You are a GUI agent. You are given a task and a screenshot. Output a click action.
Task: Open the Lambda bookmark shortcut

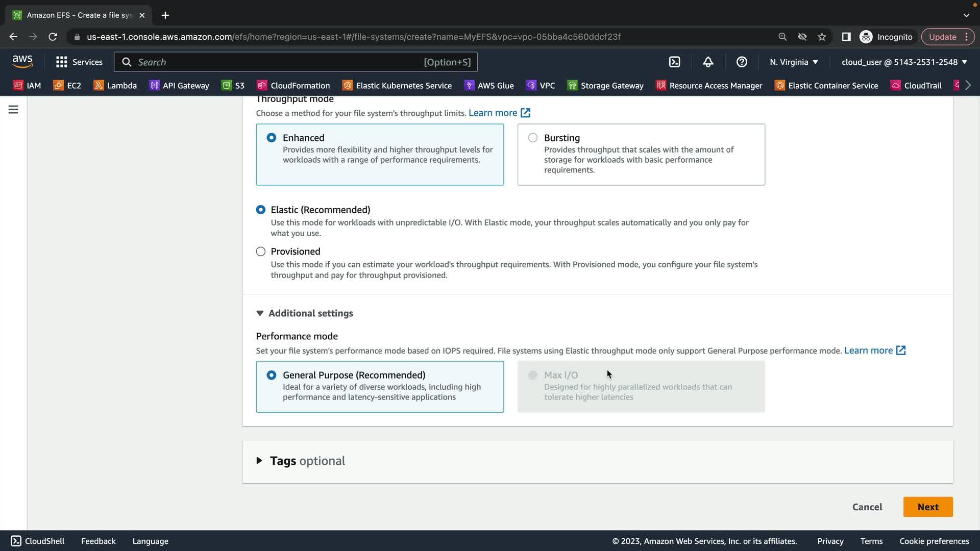click(x=115, y=85)
